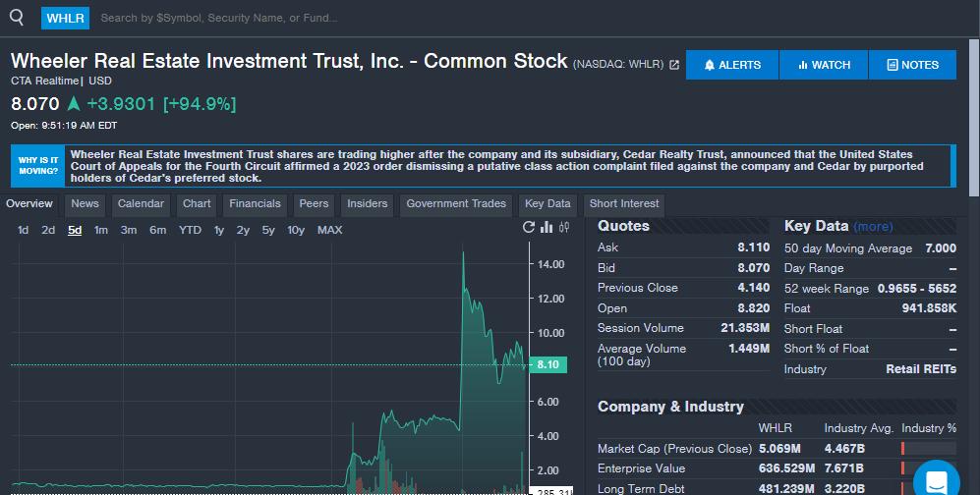Click the Ask value 8.110

pos(754,247)
